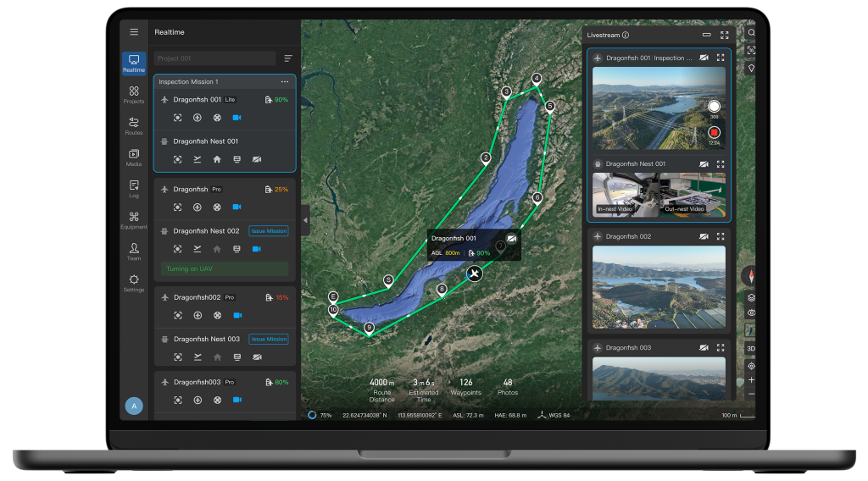868x481 pixels.
Task: Open the Log sidebar icon
Action: [x=134, y=188]
